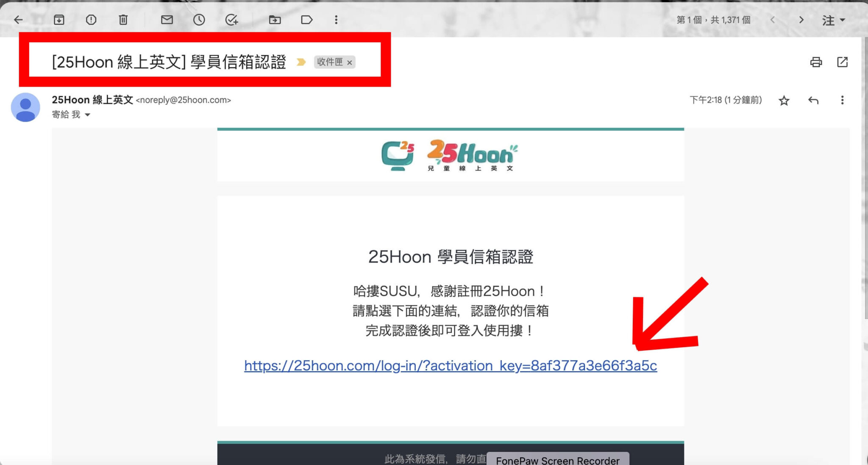This screenshot has width=868, height=465.
Task: Click the sender name 25Hoon 線上英文
Action: click(x=92, y=100)
